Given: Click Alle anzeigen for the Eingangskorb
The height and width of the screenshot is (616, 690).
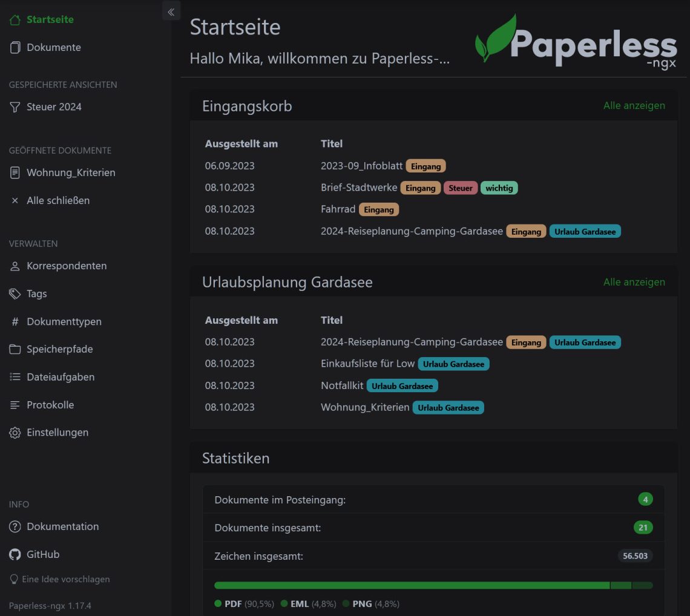Looking at the screenshot, I should coord(634,105).
